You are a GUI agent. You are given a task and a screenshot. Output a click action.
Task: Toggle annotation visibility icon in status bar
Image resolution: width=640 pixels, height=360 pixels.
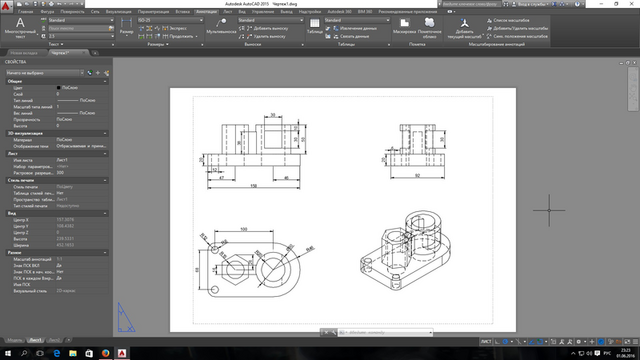(562, 342)
